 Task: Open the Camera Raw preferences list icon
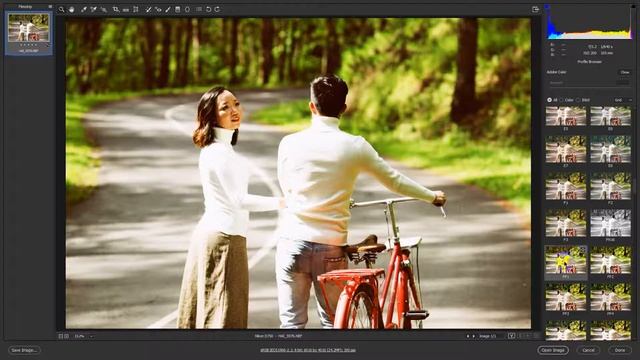(x=199, y=9)
